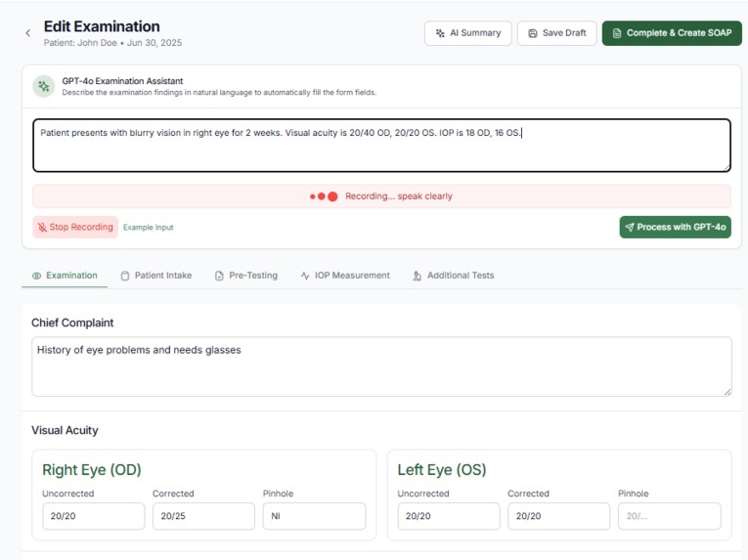Process the text with GPT-4o
This screenshot has width=748, height=560.
point(675,227)
